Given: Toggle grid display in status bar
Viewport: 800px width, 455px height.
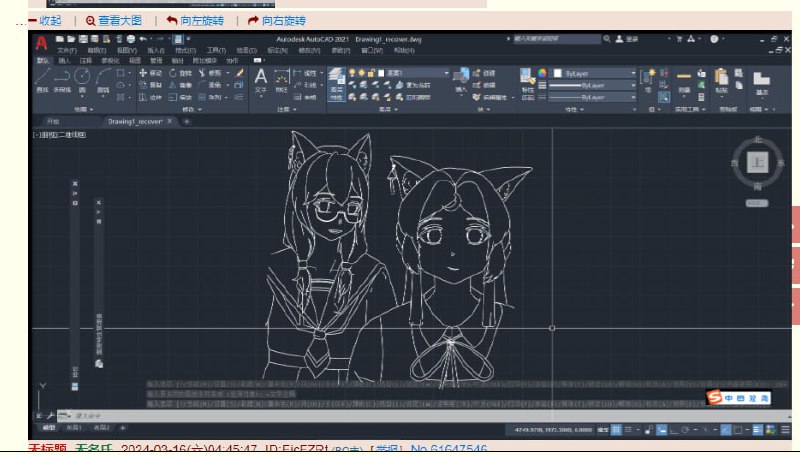Looking at the screenshot, I should (616, 430).
